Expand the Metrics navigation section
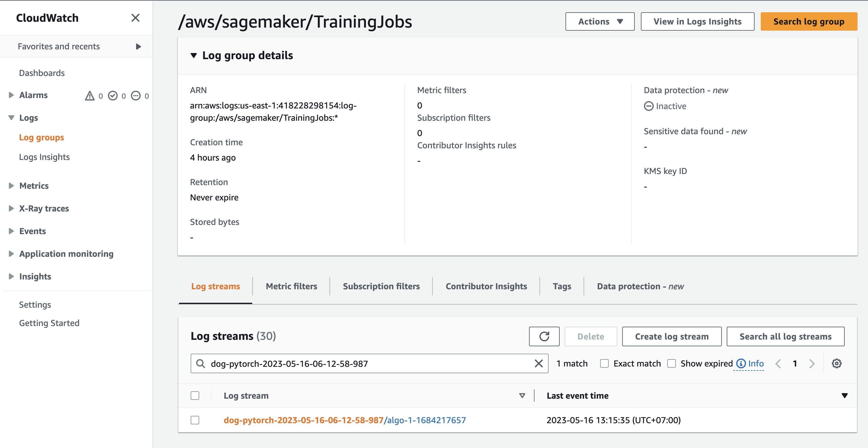 [11, 186]
